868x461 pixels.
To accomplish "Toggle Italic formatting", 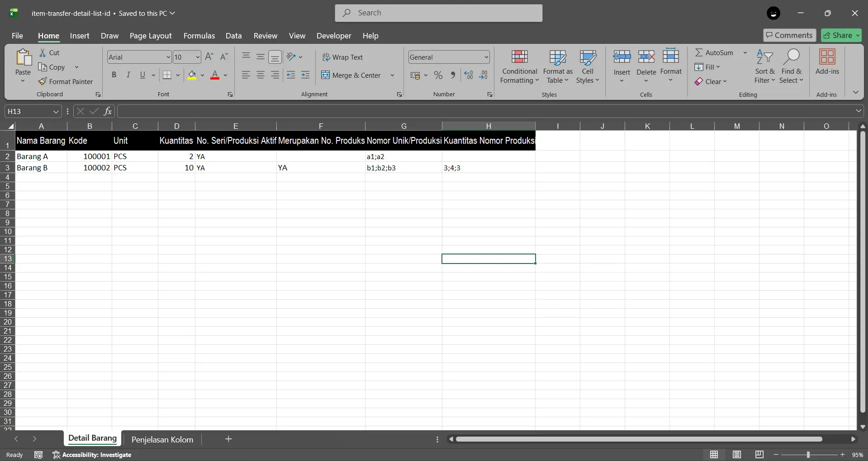I will coord(128,75).
